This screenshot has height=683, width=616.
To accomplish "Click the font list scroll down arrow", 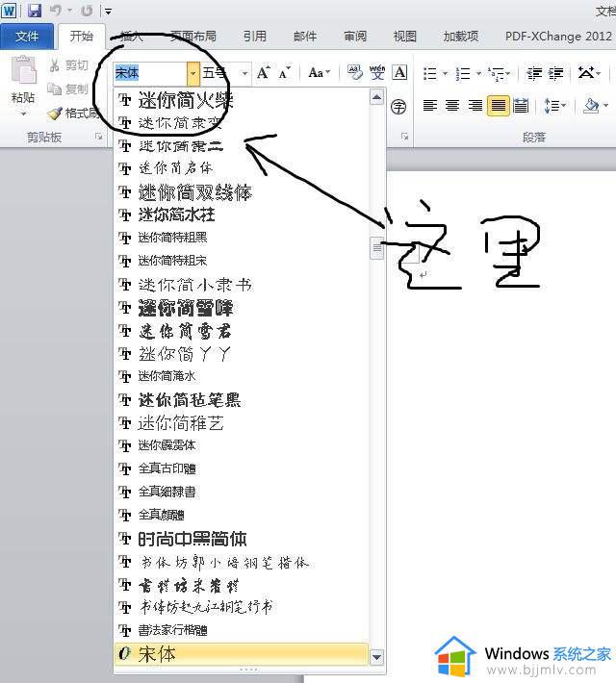I will point(377,656).
